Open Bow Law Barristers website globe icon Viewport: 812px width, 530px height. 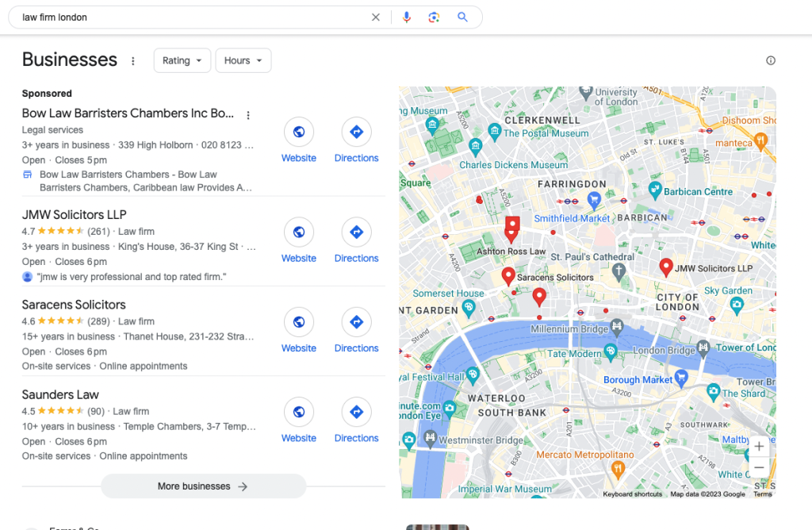point(299,132)
